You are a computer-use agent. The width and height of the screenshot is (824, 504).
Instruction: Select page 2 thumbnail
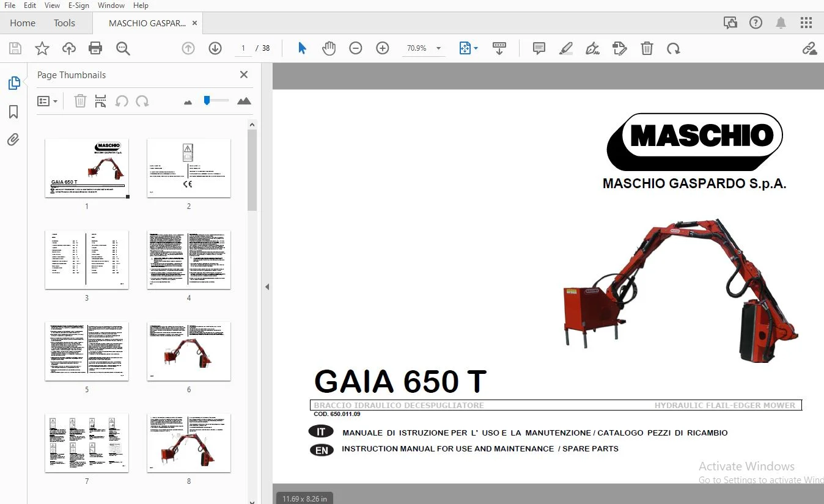point(189,168)
